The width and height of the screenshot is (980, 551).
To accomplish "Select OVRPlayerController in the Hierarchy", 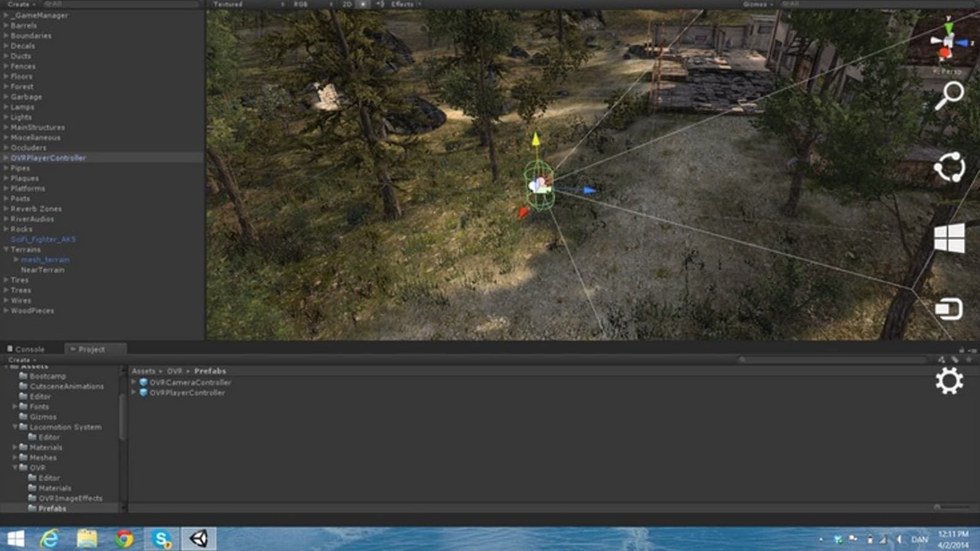I will [48, 158].
